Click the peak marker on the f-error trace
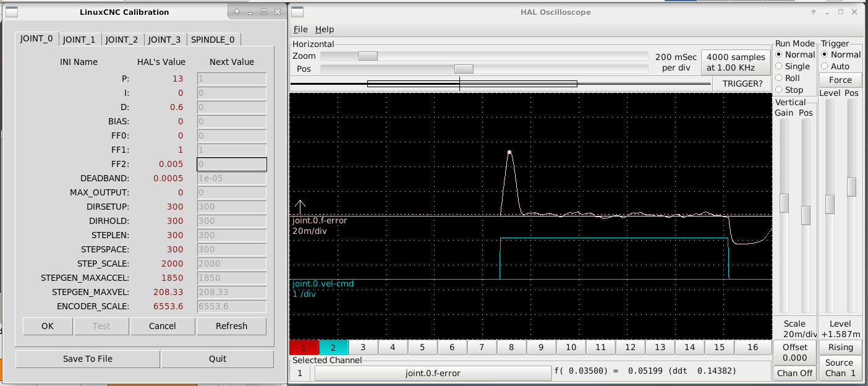The height and width of the screenshot is (386, 868). click(509, 152)
